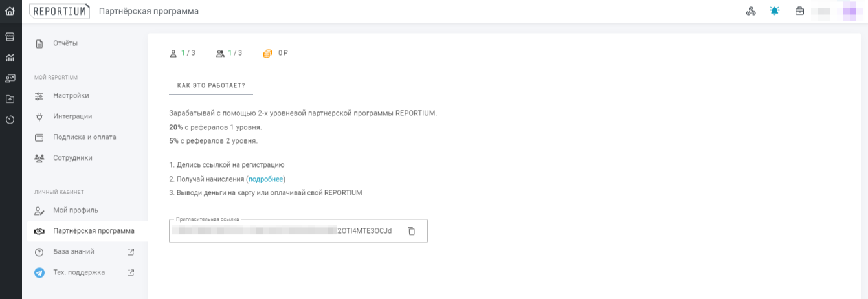The image size is (868, 299).
Task: Copy the invitation link
Action: (411, 231)
